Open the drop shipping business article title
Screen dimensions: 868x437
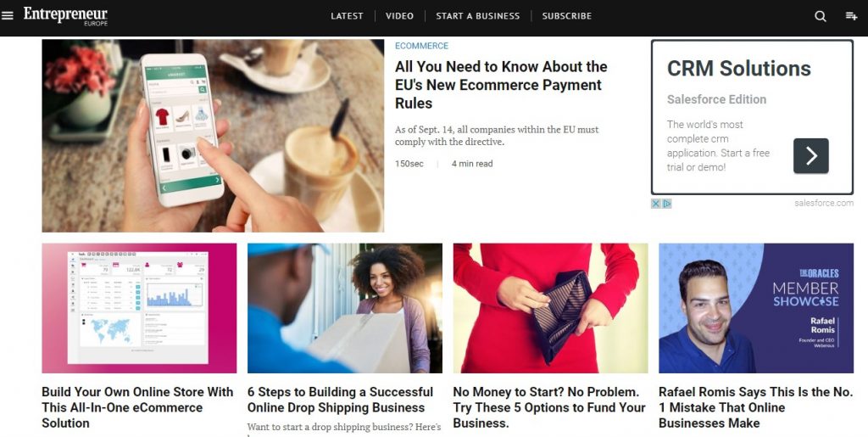pyautogui.click(x=341, y=400)
